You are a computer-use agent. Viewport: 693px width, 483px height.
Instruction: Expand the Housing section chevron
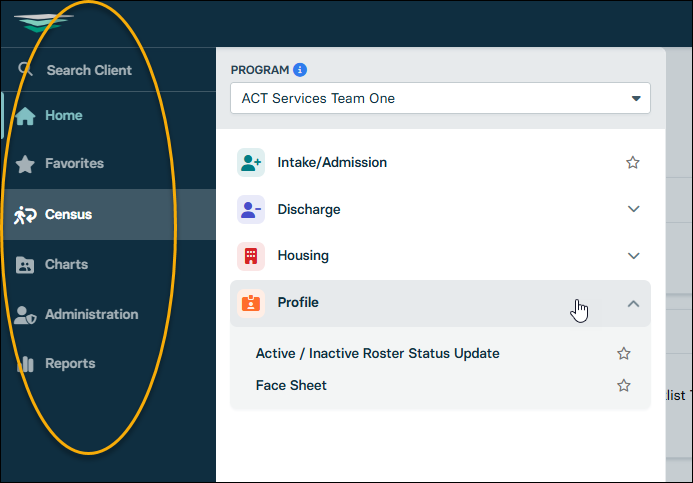(x=633, y=256)
